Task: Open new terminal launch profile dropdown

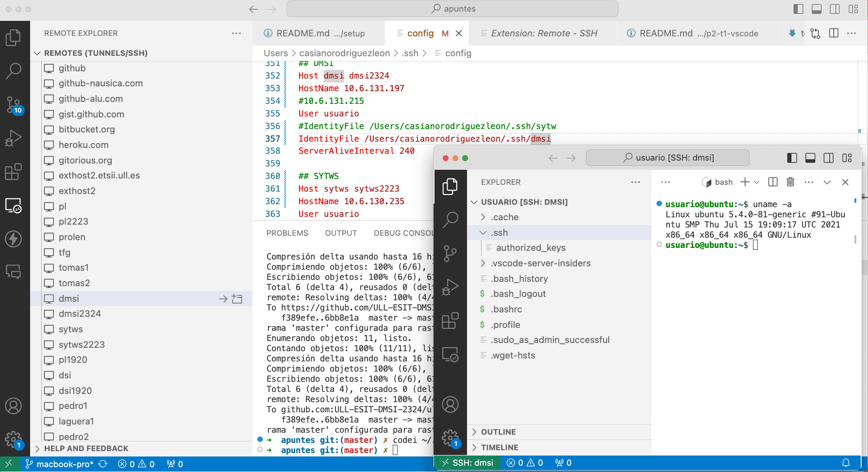Action: click(x=756, y=182)
